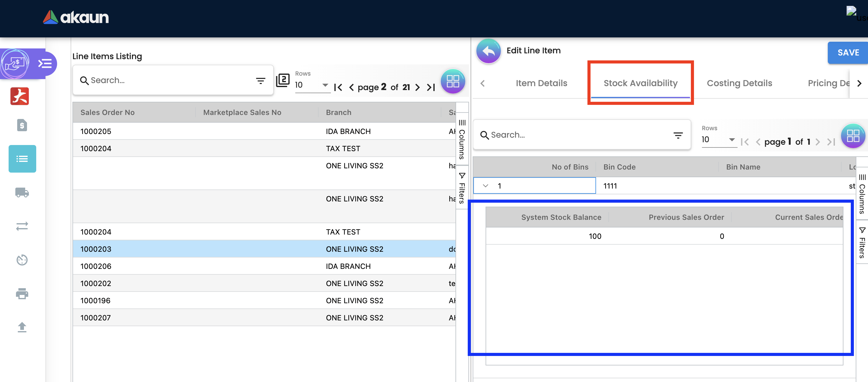Image resolution: width=868 pixels, height=382 pixels.
Task: Collapse the bin row with the chevron
Action: [x=485, y=186]
